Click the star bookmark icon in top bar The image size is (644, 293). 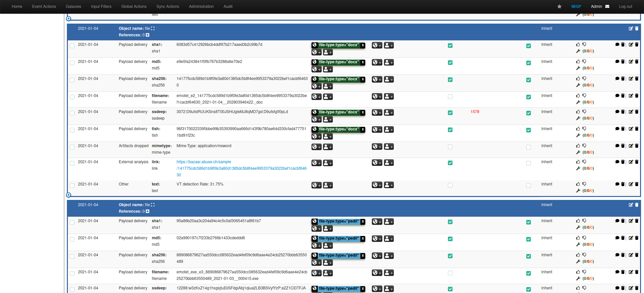[x=559, y=7]
